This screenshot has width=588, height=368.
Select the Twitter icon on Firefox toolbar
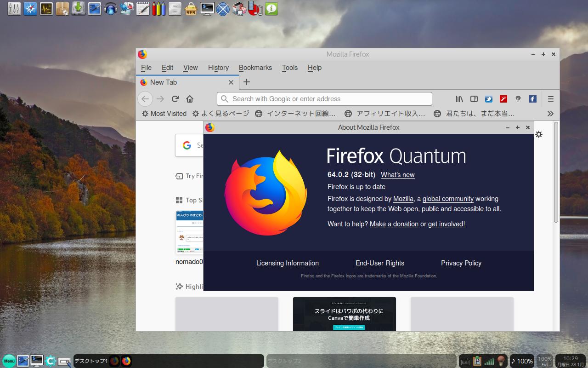tap(488, 98)
